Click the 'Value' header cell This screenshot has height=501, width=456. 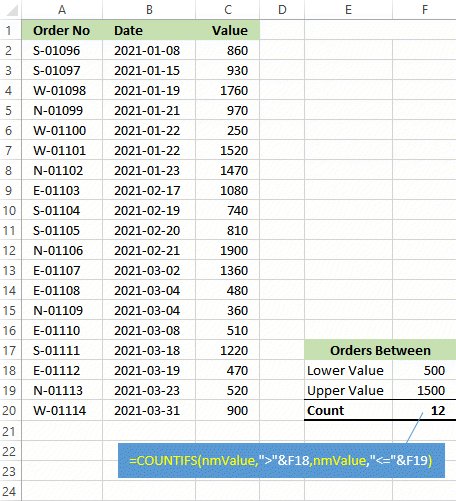point(228,30)
